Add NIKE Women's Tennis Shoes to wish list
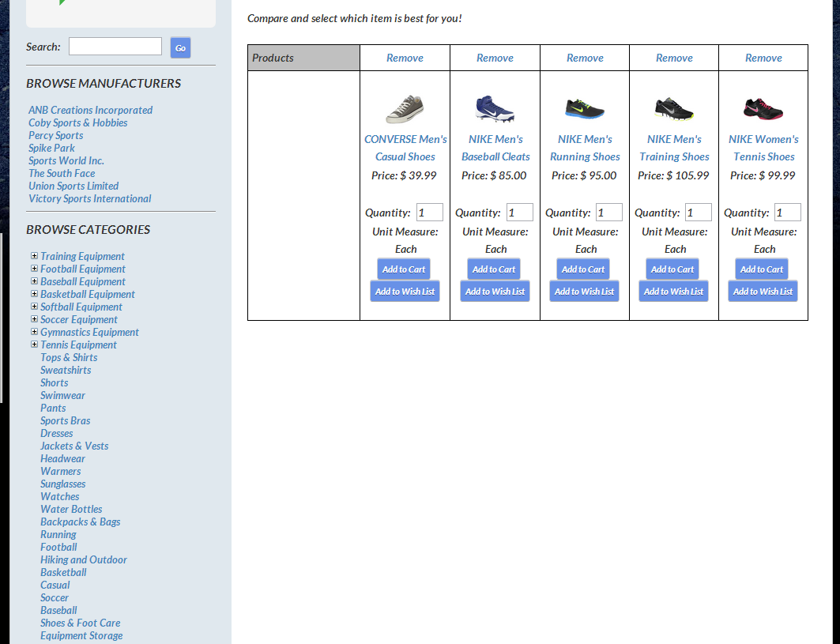 763,292
